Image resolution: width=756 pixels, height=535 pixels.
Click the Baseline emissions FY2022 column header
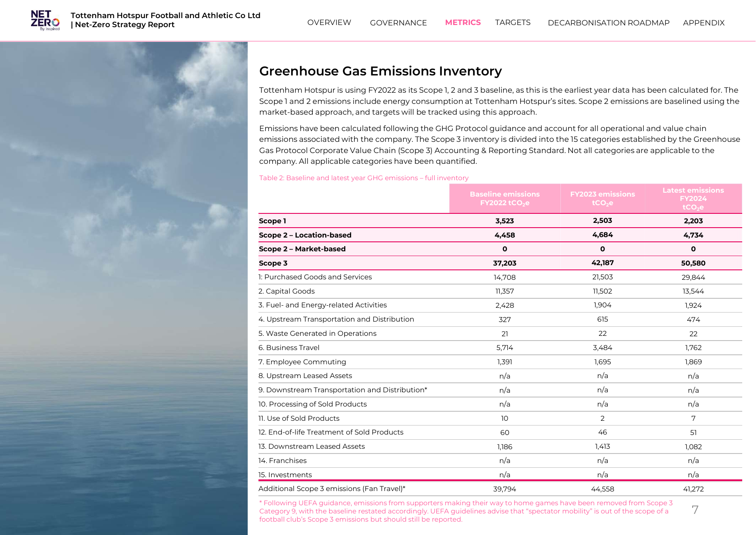tap(505, 198)
